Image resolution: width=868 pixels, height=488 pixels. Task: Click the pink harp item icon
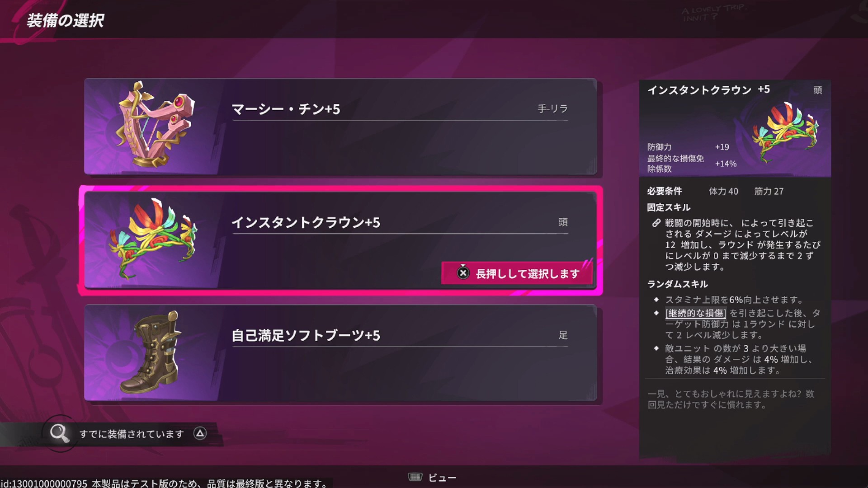pyautogui.click(x=154, y=126)
